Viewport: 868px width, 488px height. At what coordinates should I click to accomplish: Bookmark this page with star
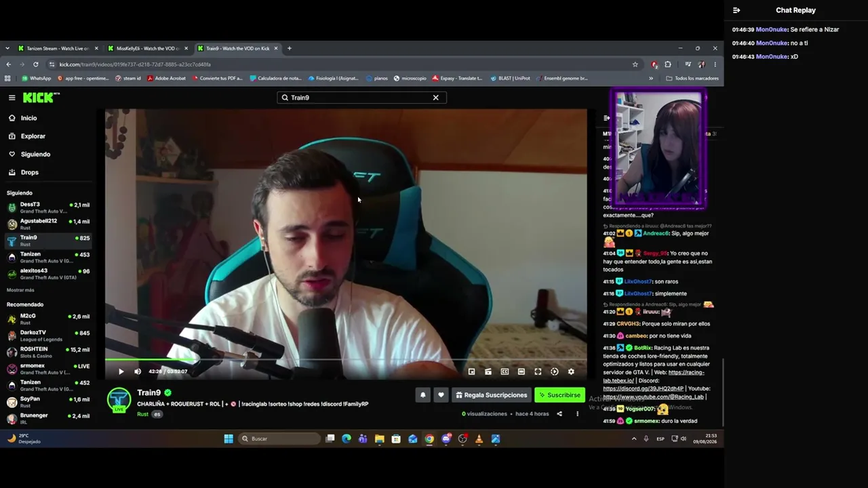635,64
